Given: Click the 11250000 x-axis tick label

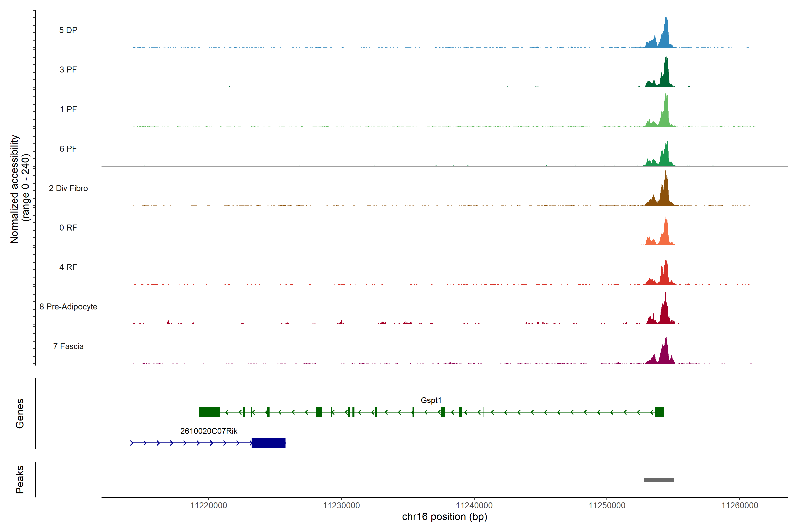Looking at the screenshot, I should coord(607,506).
